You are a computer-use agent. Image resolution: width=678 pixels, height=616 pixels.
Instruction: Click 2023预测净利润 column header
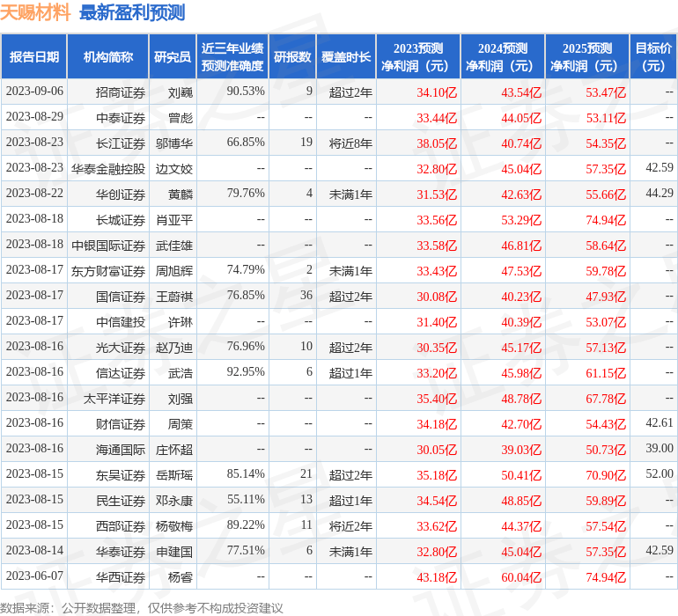coord(417,57)
